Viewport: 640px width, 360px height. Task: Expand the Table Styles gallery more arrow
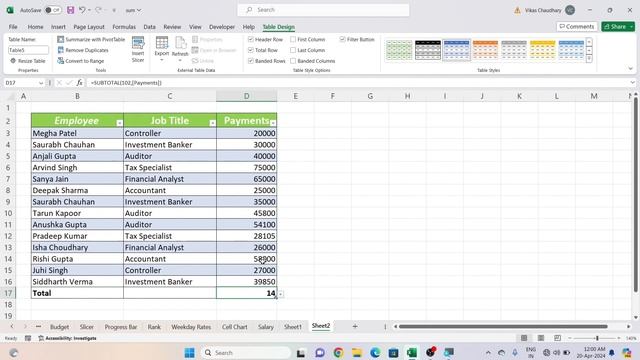589,59
